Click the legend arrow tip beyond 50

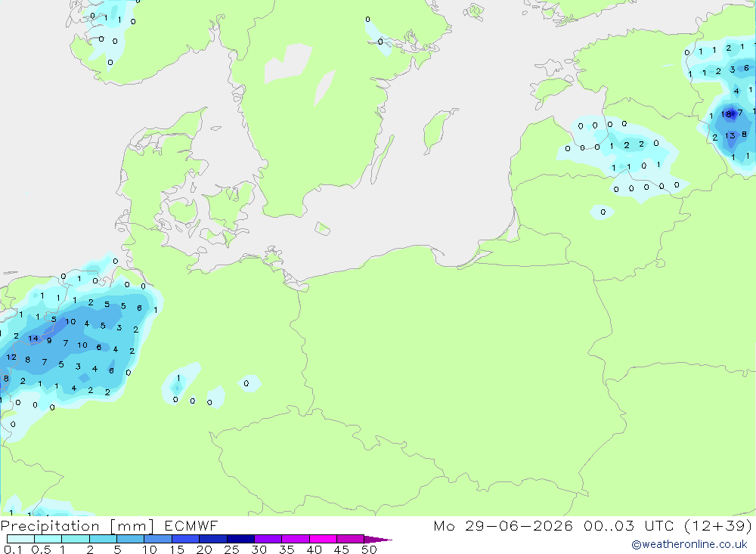click(x=378, y=539)
